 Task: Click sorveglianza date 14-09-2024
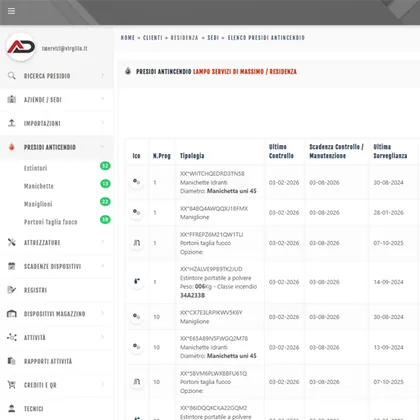point(388,282)
